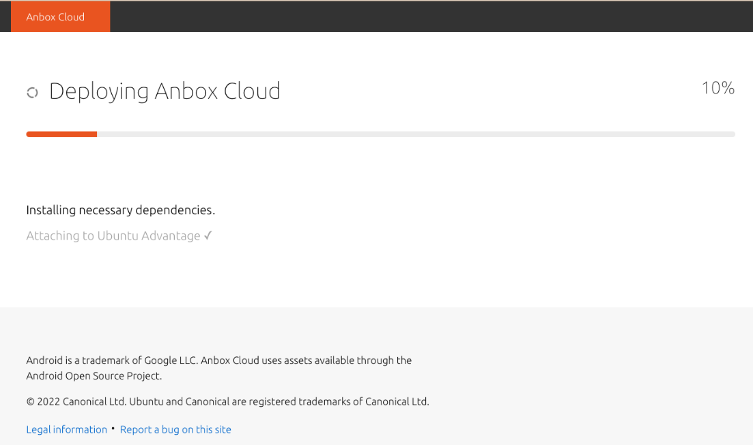This screenshot has height=445, width=754.
Task: Click the Anbox Cloud header tab
Action: tap(56, 17)
